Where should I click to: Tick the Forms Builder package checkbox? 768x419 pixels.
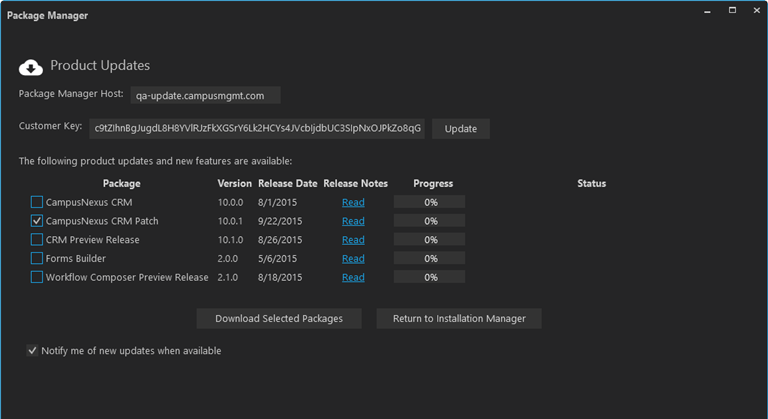tap(37, 258)
